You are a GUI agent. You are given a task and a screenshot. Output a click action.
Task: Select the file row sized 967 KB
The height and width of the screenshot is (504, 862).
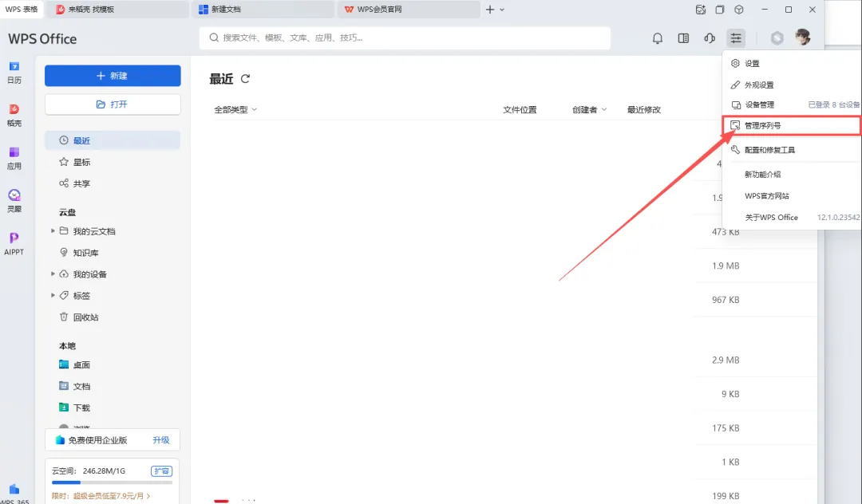726,300
